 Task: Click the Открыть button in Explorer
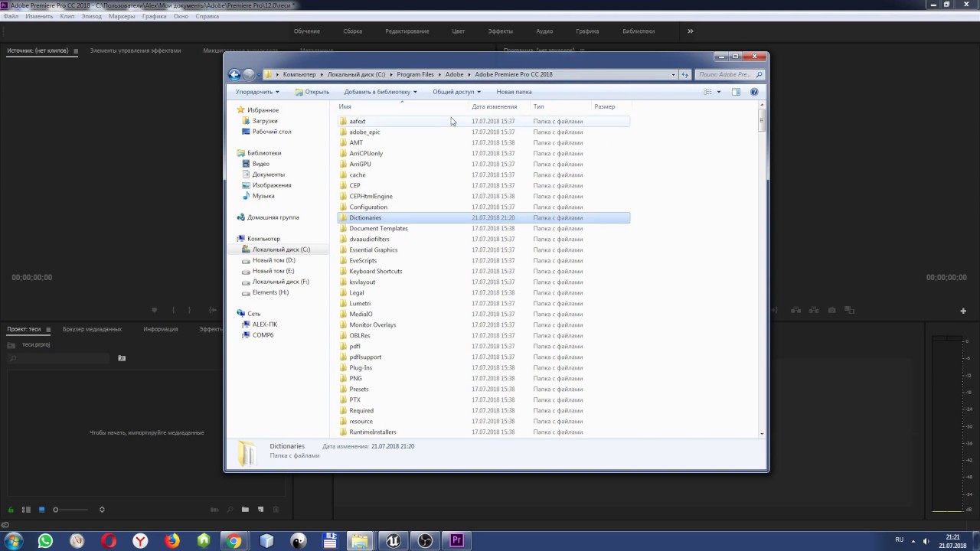coord(312,92)
